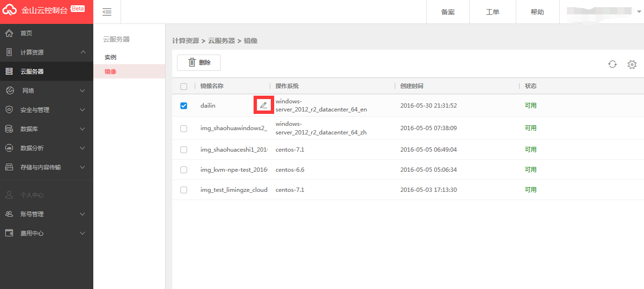Click the img_test_limingze_cloud image name
Viewport: 644px width, 289px height.
pyautogui.click(x=234, y=190)
